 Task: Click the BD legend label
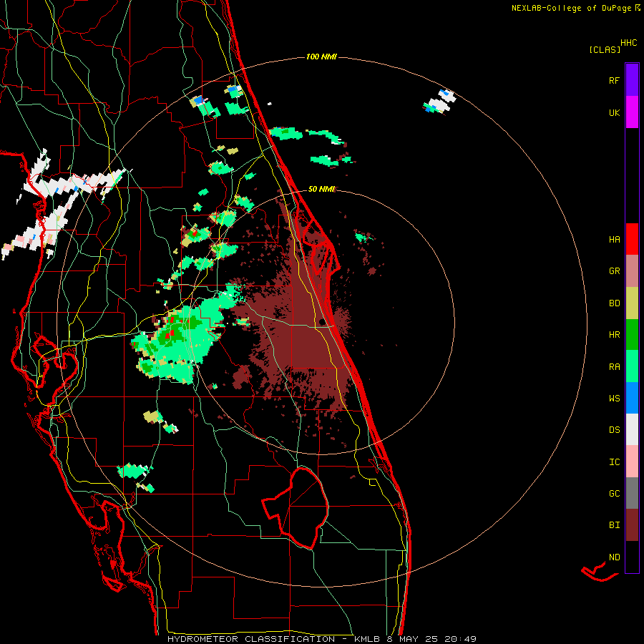(x=615, y=303)
